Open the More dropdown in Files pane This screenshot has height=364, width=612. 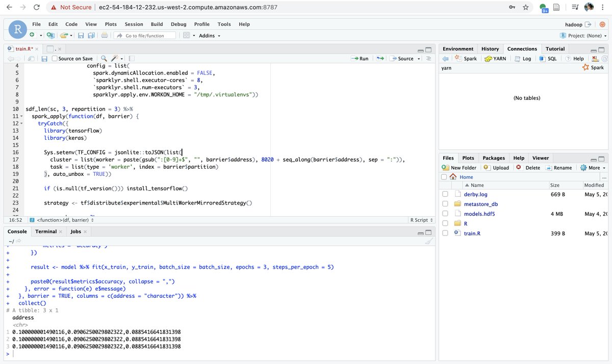click(x=593, y=167)
